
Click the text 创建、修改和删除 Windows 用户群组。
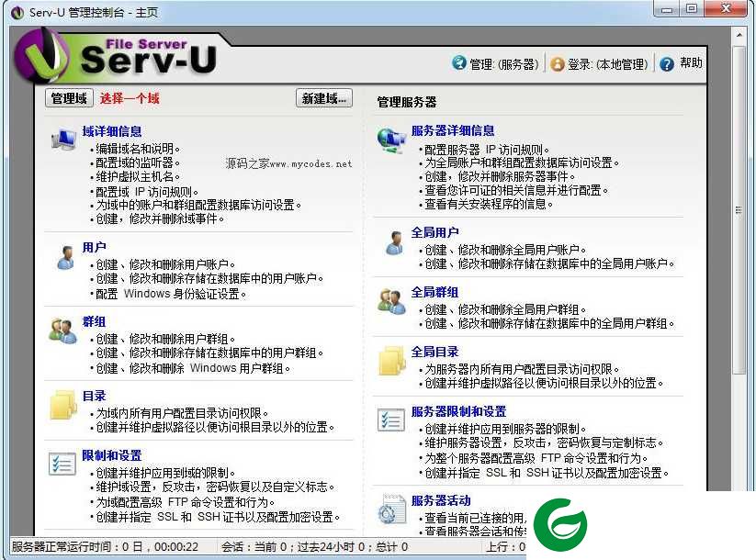193,368
